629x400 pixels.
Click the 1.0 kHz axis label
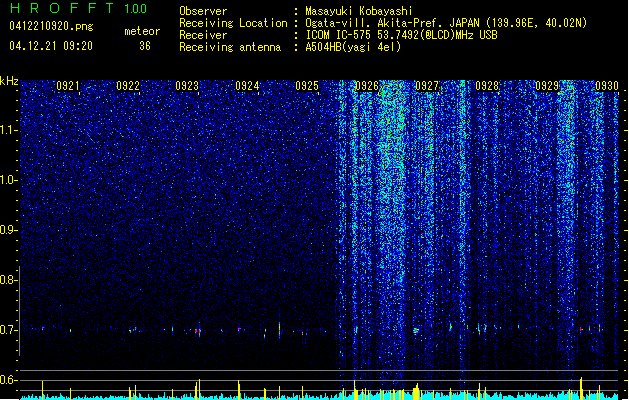click(x=9, y=180)
